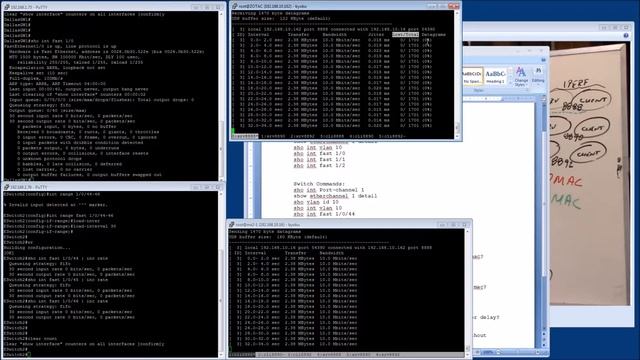Click the Jitter column header in the ZOTAC terminal

[x=376, y=35]
